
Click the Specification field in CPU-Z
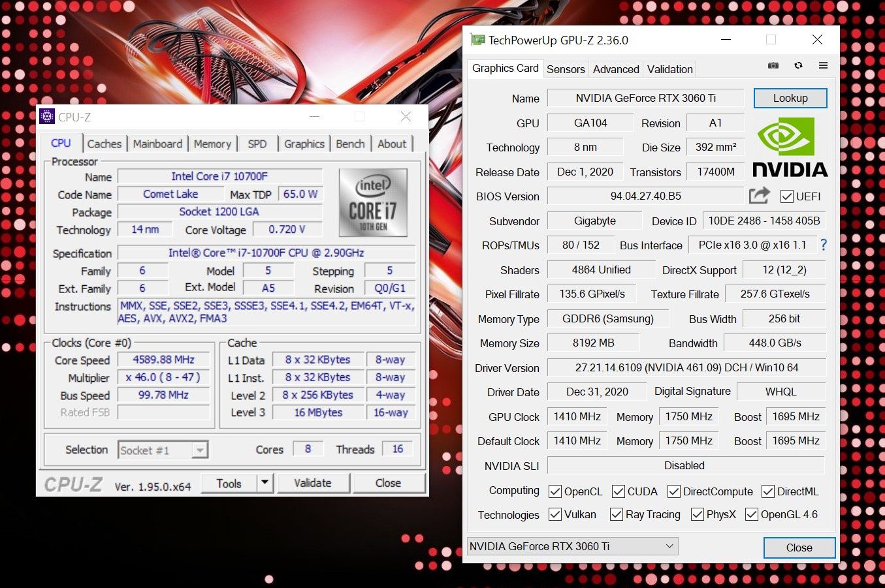(x=266, y=253)
